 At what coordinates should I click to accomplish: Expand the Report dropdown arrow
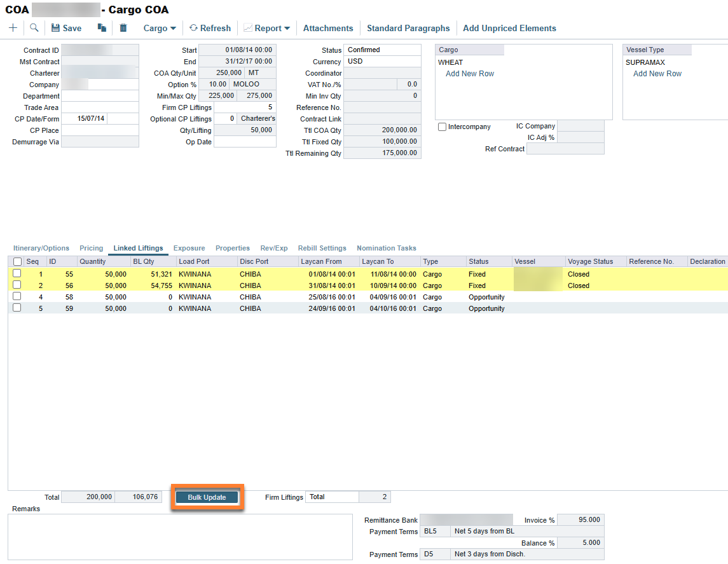point(287,29)
